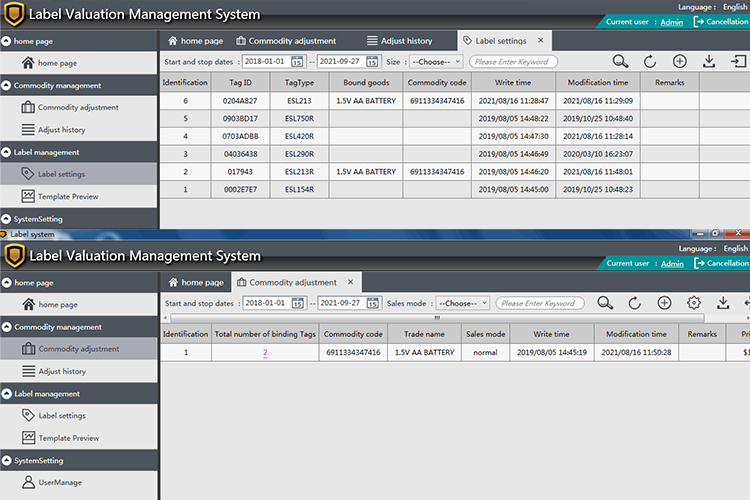Sort by the Tag ID column header
Image resolution: width=750 pixels, height=500 pixels.
click(x=240, y=82)
